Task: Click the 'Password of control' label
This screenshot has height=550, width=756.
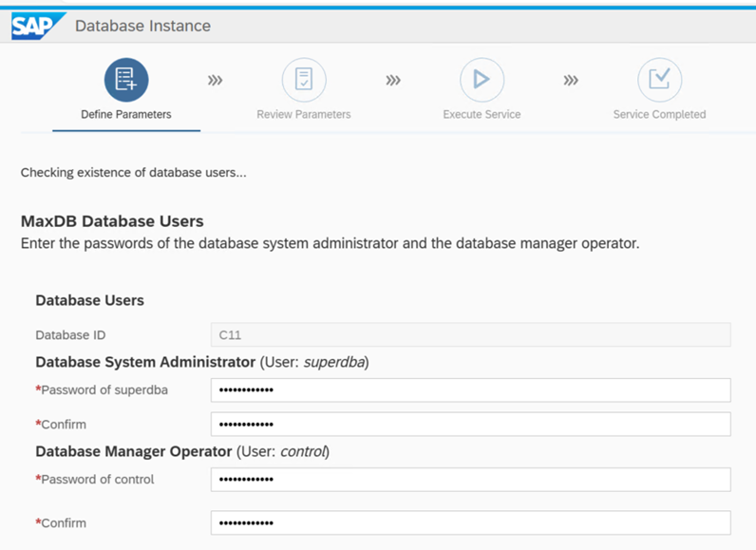Action: tap(95, 480)
